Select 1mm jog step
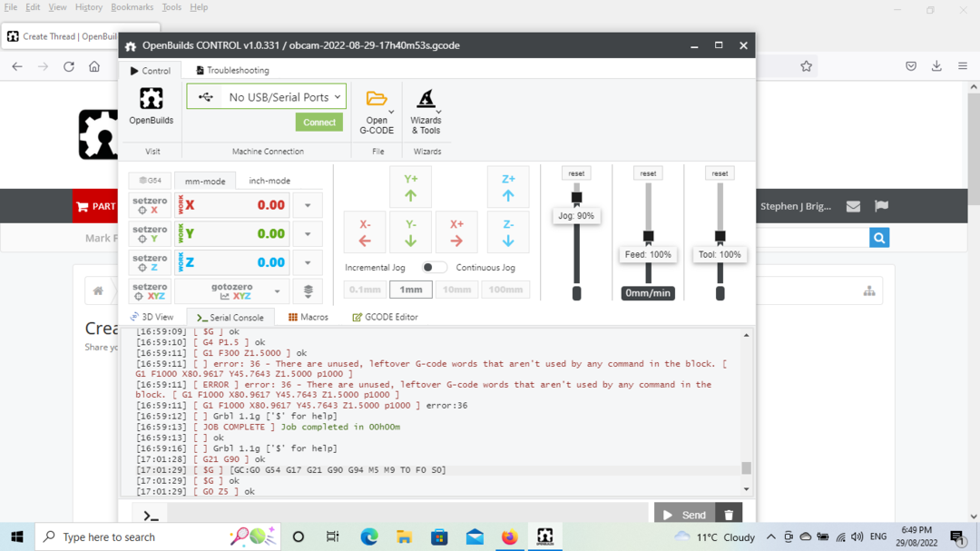Viewport: 980px width, 551px height. [x=411, y=290]
